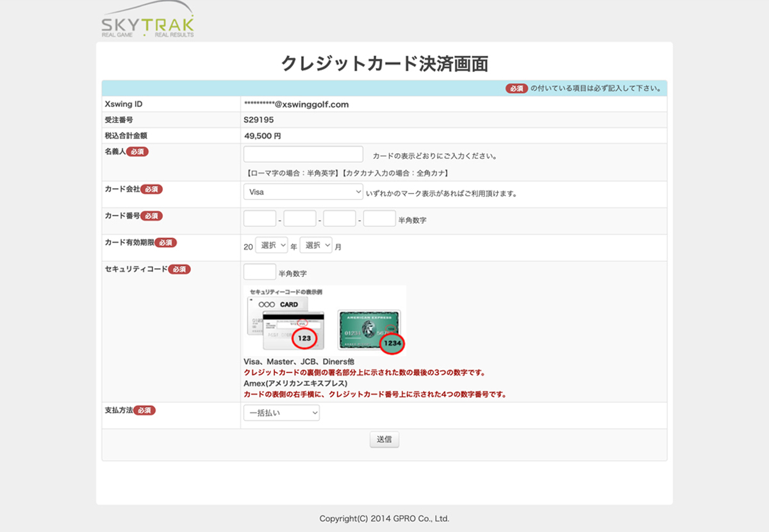769x532 pixels.
Task: Click the circled 1234 Amex code example
Action: tap(392, 344)
